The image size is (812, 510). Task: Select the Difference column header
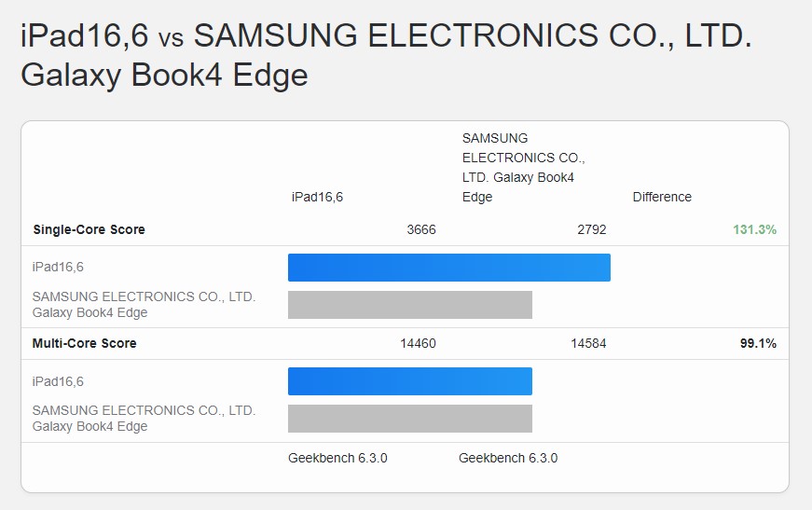[x=662, y=197]
